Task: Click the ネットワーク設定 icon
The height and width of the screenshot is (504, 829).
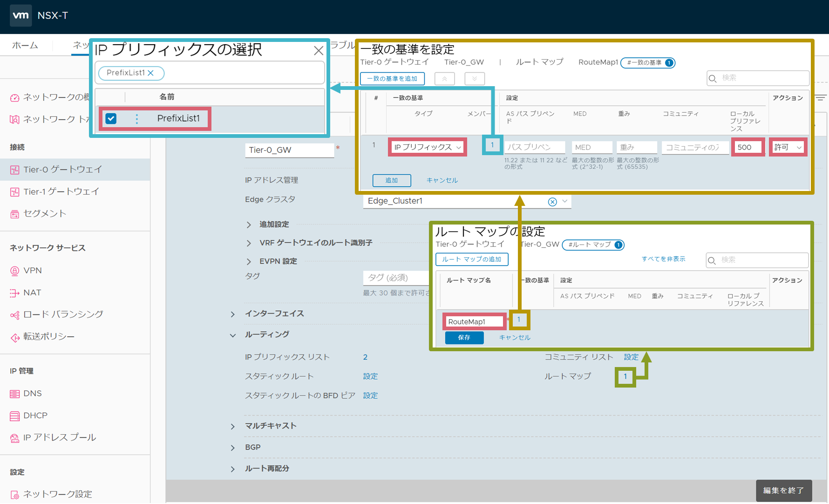Action: point(15,495)
